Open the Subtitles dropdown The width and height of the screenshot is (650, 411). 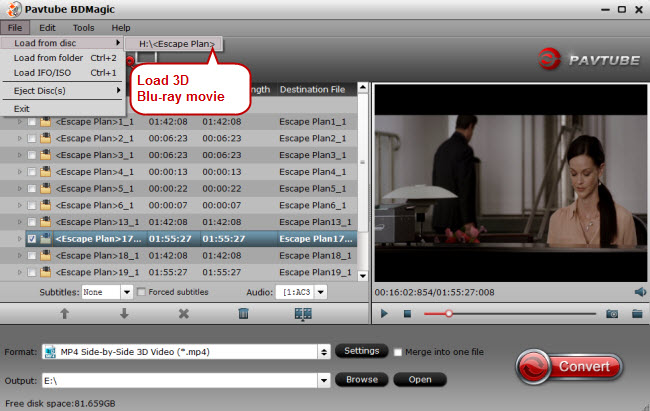click(127, 292)
